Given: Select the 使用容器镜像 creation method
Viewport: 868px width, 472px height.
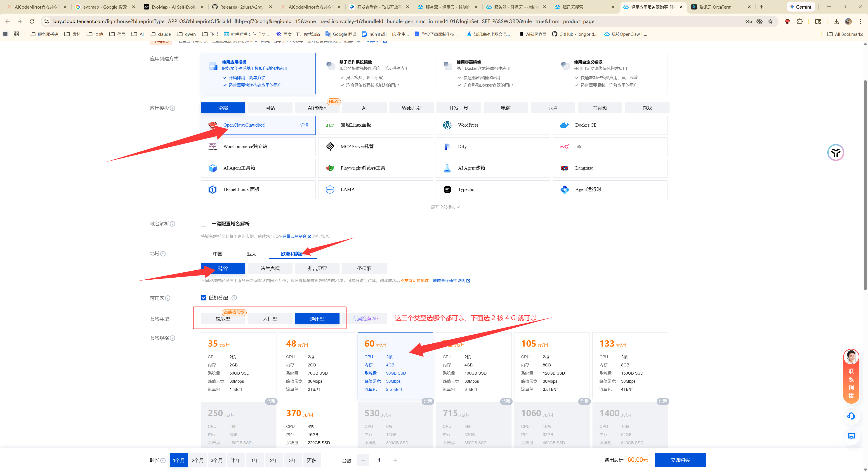Looking at the screenshot, I should click(493, 73).
